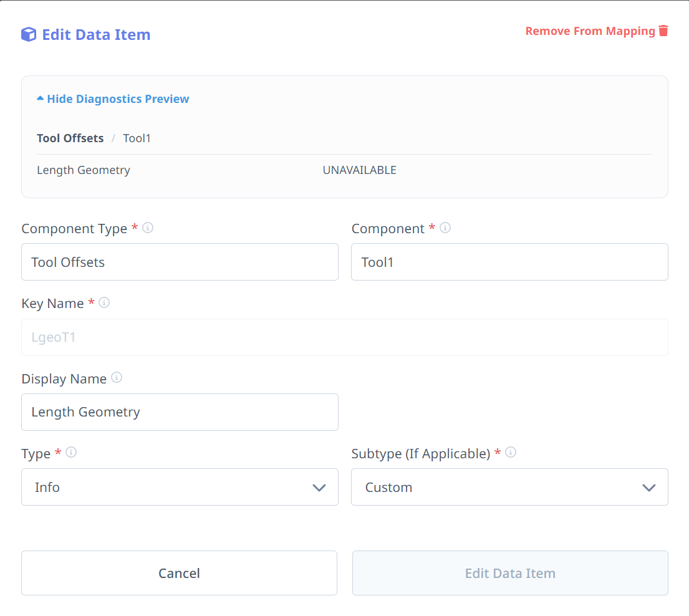Select the UNAVAILABLE diagnostics row
The image size is (689, 616).
tap(359, 170)
